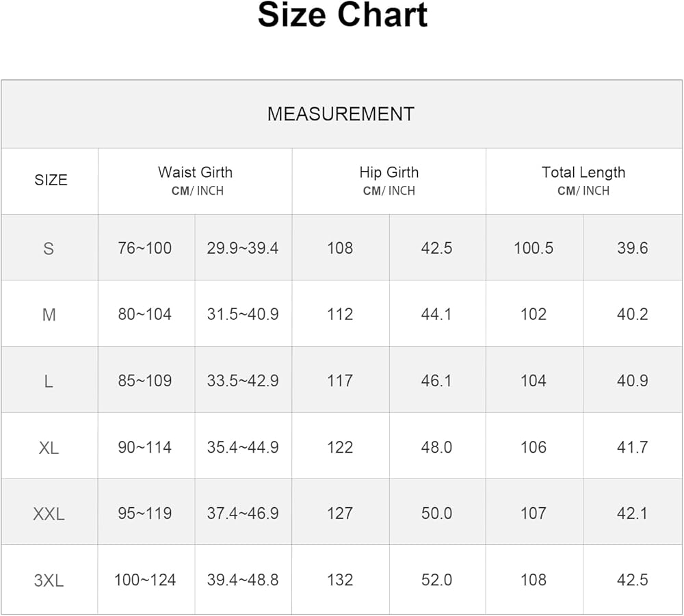Click the XXL size row label
The width and height of the screenshot is (684, 616).
[49, 513]
